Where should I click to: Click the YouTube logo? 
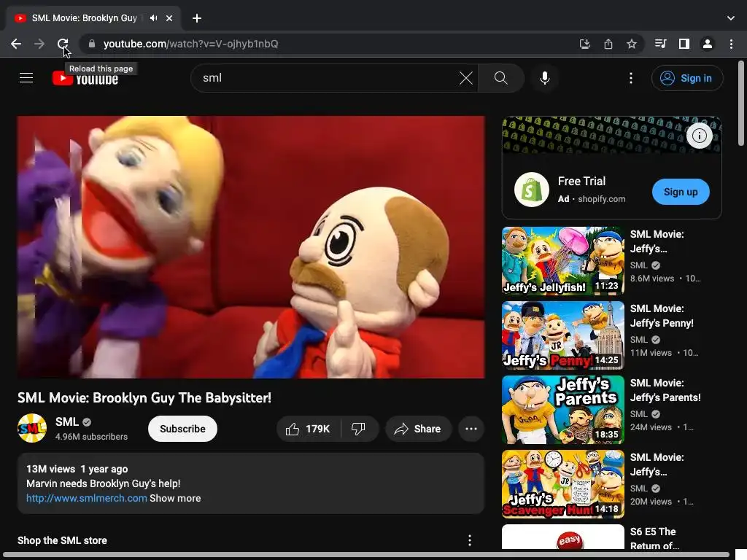point(86,78)
